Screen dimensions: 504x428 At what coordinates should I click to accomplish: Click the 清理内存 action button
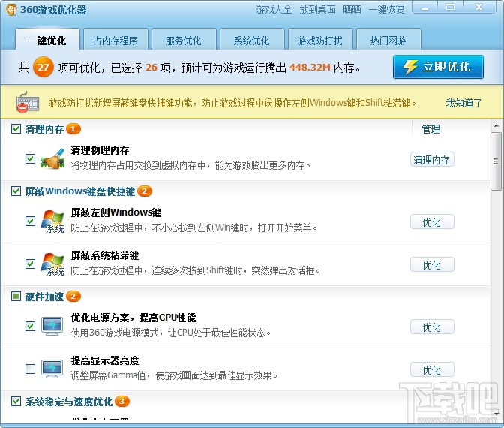click(432, 159)
